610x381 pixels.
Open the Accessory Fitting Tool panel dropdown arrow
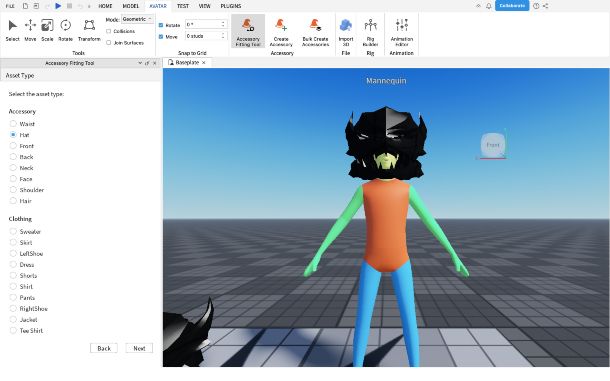point(140,63)
